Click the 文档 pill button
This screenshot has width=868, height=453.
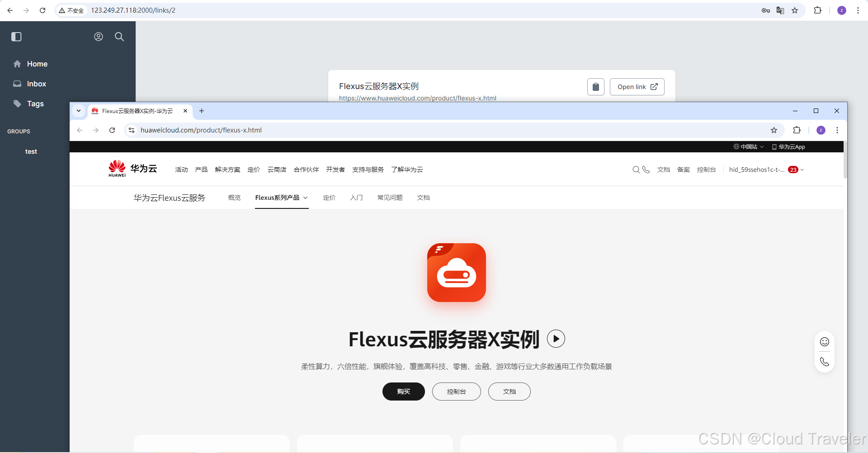pos(509,392)
